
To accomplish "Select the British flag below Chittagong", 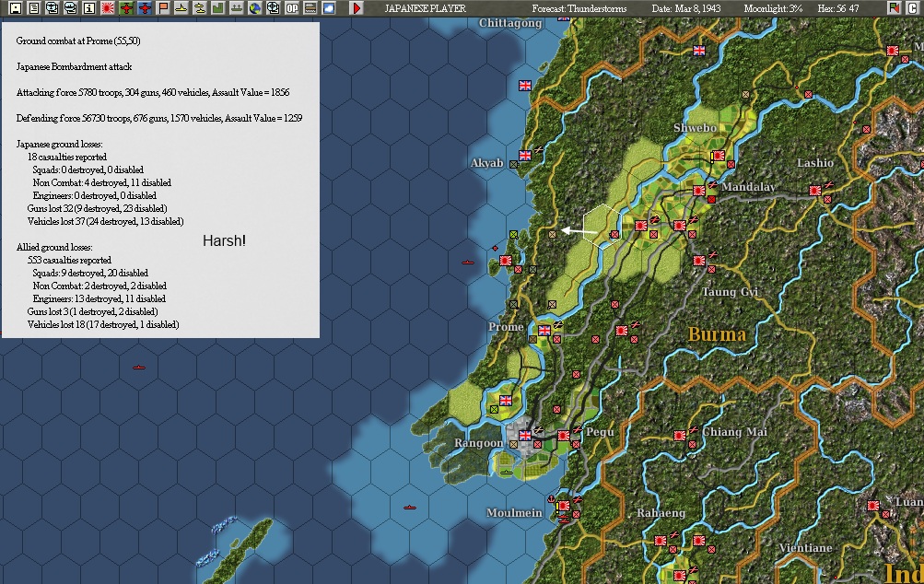I will click(x=525, y=86).
